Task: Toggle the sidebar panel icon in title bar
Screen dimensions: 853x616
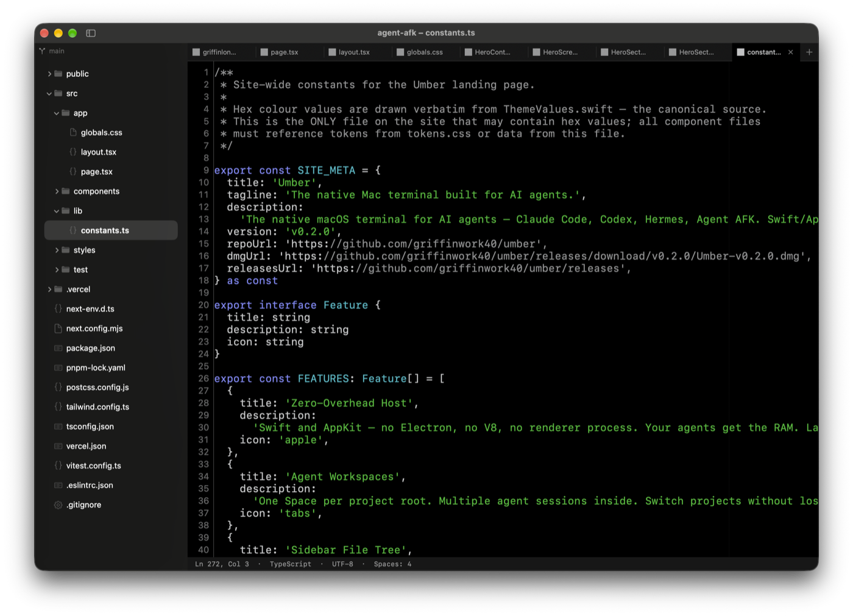Action: (91, 33)
